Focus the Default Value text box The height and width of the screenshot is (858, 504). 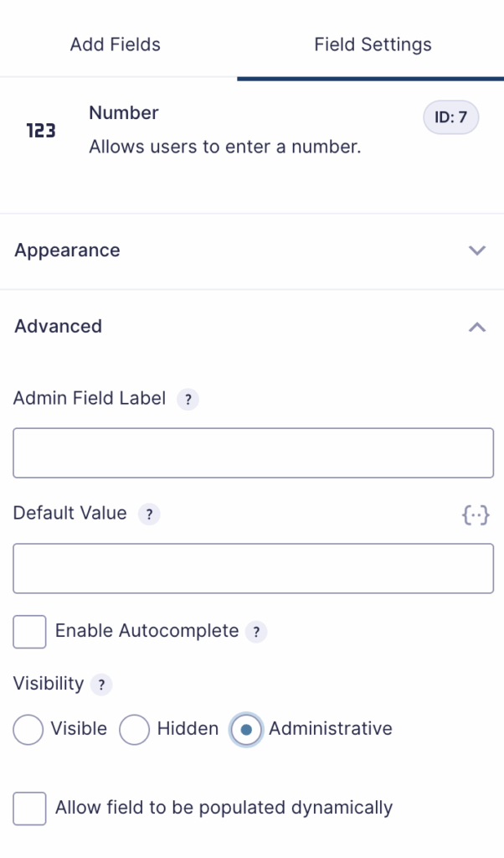click(252, 568)
